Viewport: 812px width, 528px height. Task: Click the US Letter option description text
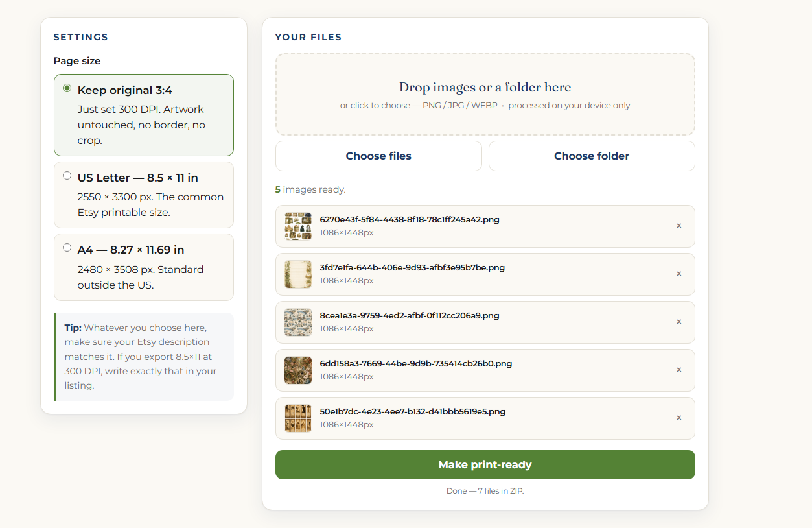150,205
